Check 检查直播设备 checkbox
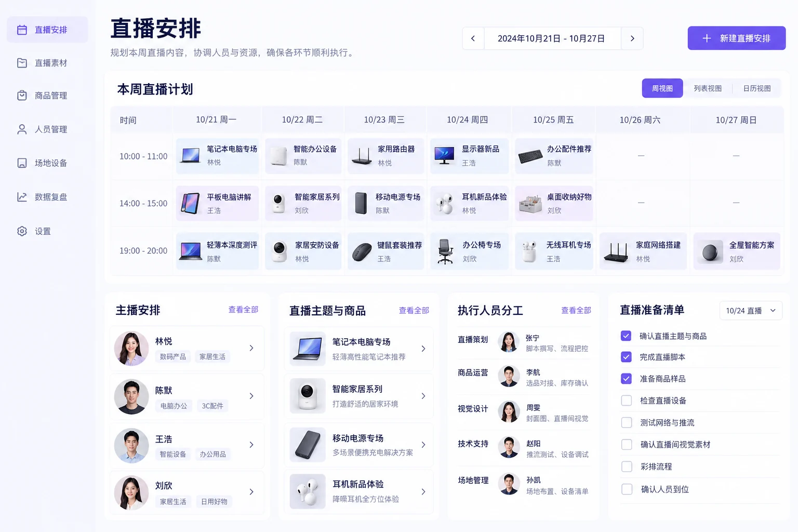 coord(627,401)
